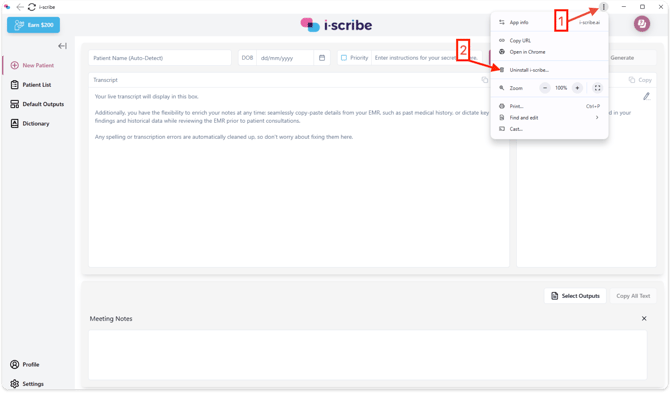This screenshot has height=393, width=670.
Task: Click the Meeting Notes heading
Action: [x=111, y=319]
